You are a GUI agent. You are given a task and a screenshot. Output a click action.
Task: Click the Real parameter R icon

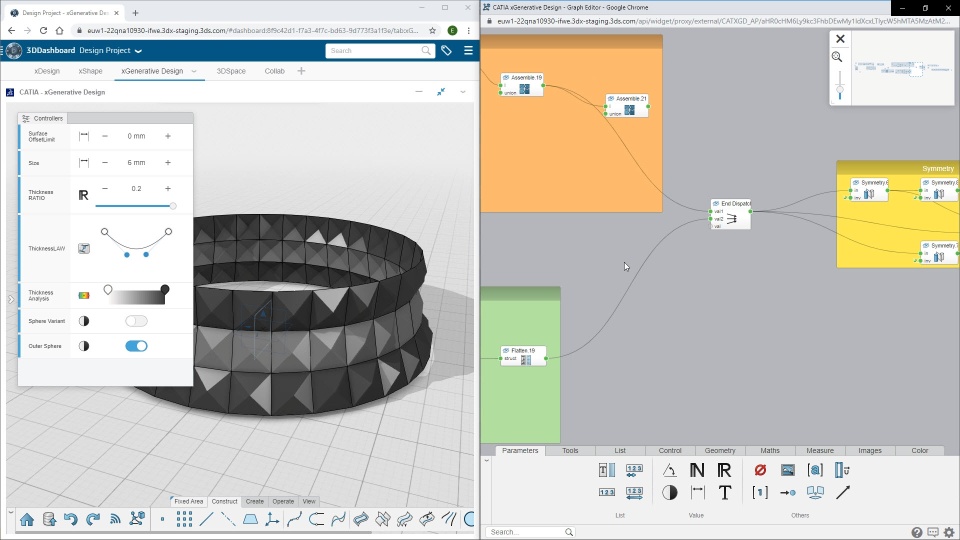724,470
